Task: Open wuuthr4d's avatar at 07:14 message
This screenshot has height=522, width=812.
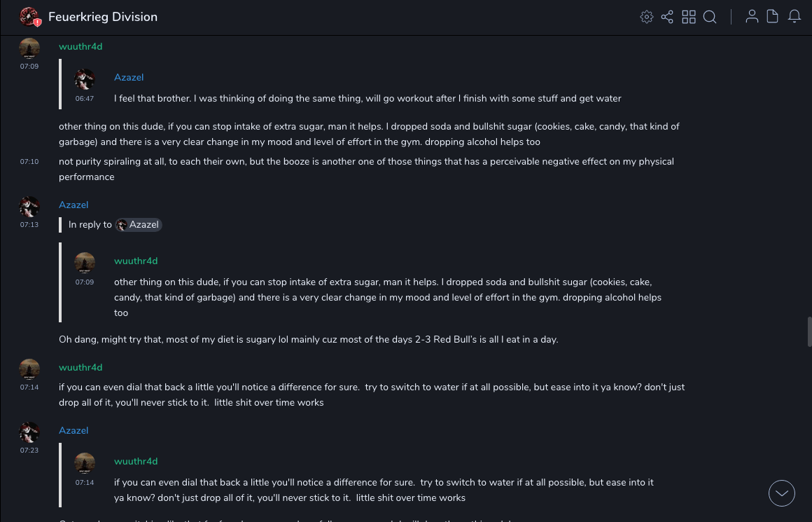Action: pos(29,369)
